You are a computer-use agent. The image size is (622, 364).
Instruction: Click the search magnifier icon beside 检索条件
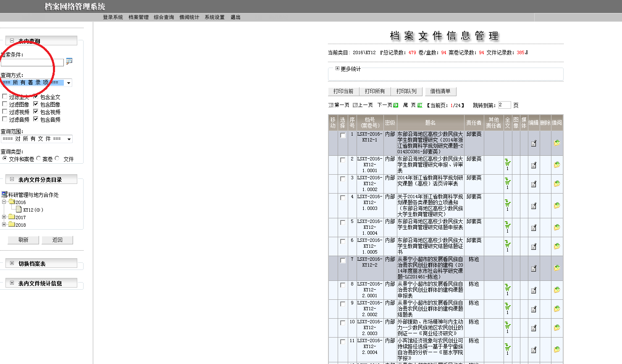(69, 61)
